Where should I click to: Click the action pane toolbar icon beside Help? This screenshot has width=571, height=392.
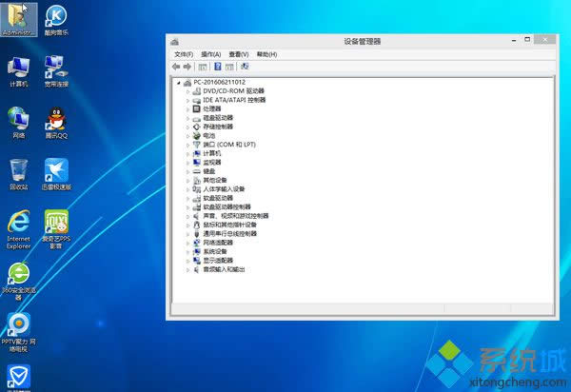(229, 67)
